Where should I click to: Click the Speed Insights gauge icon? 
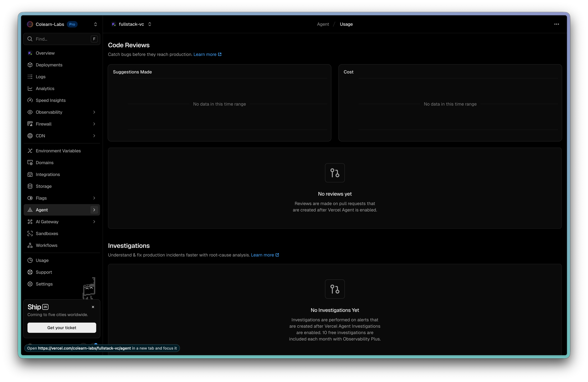(x=30, y=100)
